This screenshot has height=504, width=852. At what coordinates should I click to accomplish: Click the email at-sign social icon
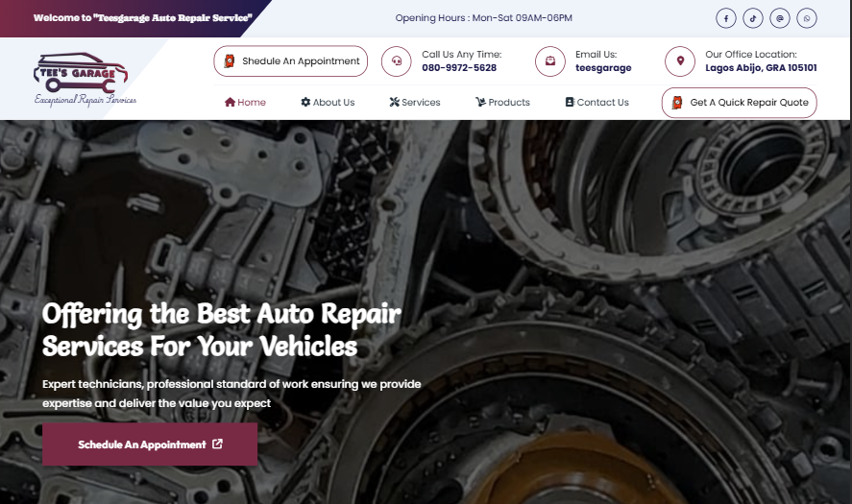click(x=780, y=18)
